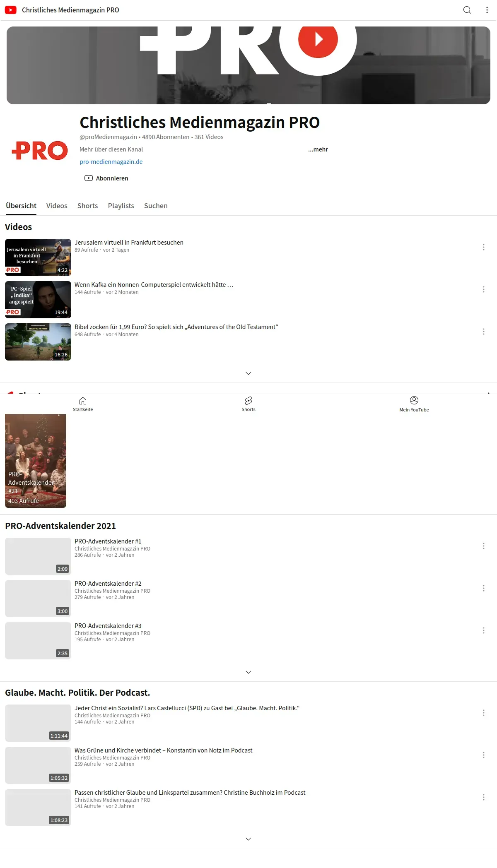Open Bibel zocken für 1,99 Euro title
This screenshot has width=497, height=868.
[x=176, y=327]
